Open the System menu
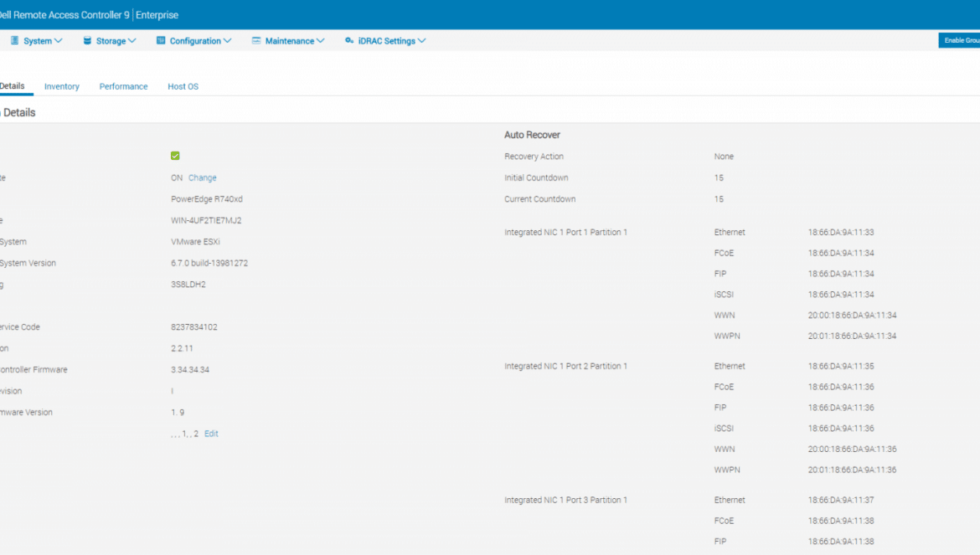Image resolution: width=980 pixels, height=555 pixels. point(37,40)
